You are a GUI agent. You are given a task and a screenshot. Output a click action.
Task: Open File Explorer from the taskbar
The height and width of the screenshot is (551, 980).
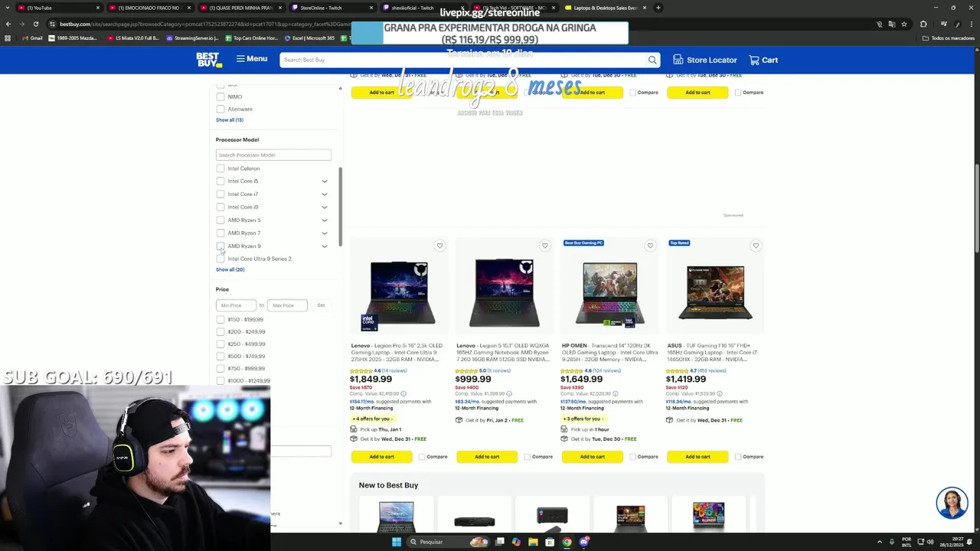[533, 542]
